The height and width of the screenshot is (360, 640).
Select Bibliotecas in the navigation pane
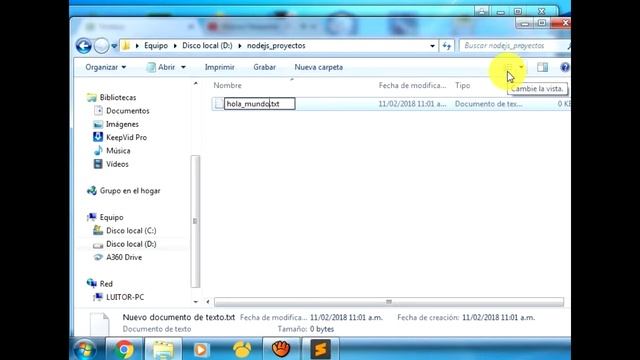118,98
